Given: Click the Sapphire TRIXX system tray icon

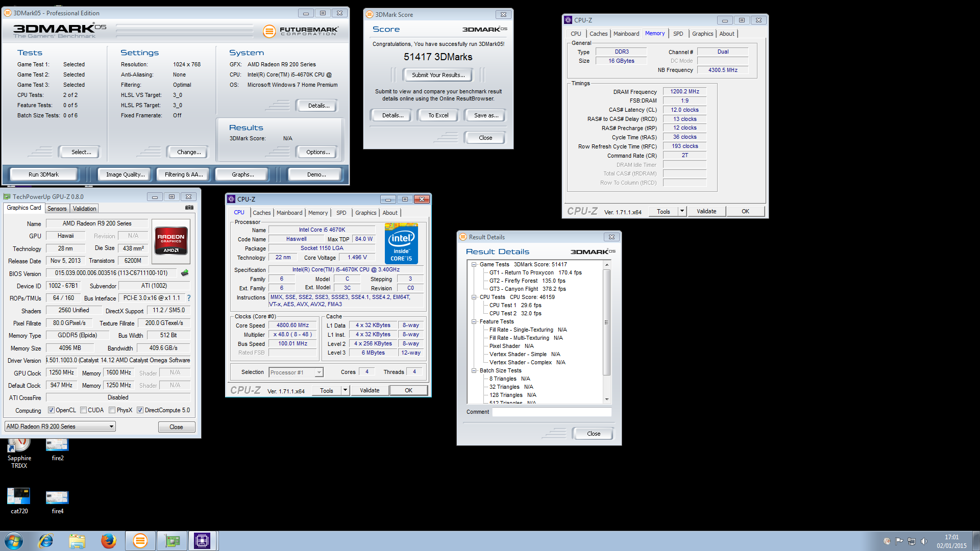Looking at the screenshot, I should pyautogui.click(x=887, y=541).
